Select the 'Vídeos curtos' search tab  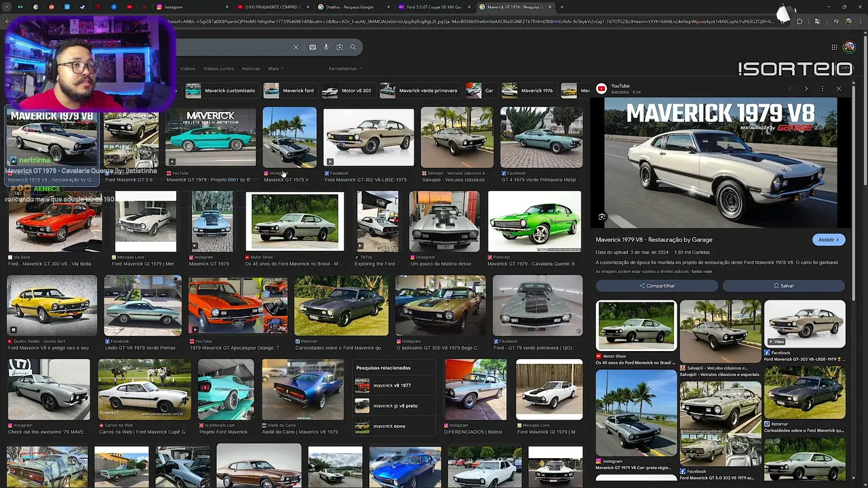(x=218, y=68)
